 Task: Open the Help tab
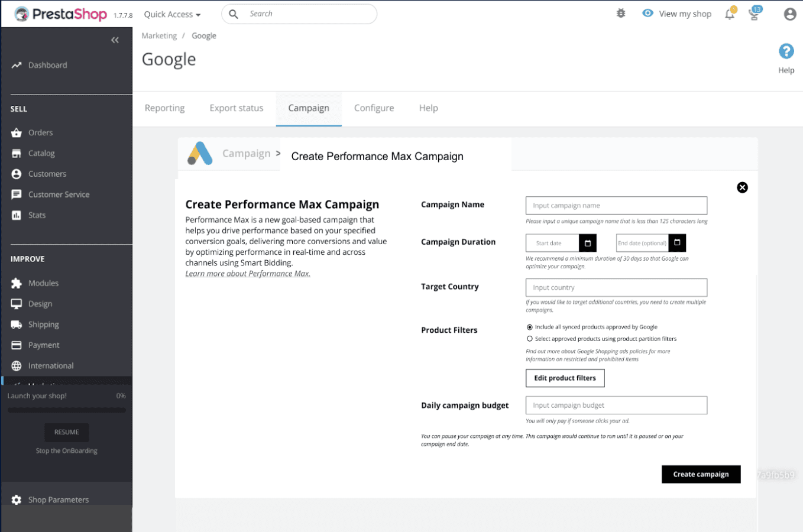[429, 108]
